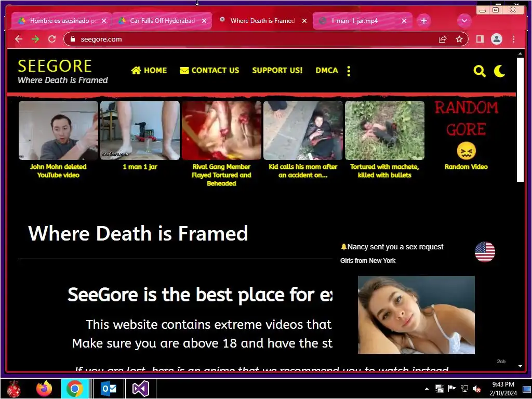532x399 pixels.
Task: Close the 'Car Falls Off Hyderabad' tab
Action: (x=204, y=21)
